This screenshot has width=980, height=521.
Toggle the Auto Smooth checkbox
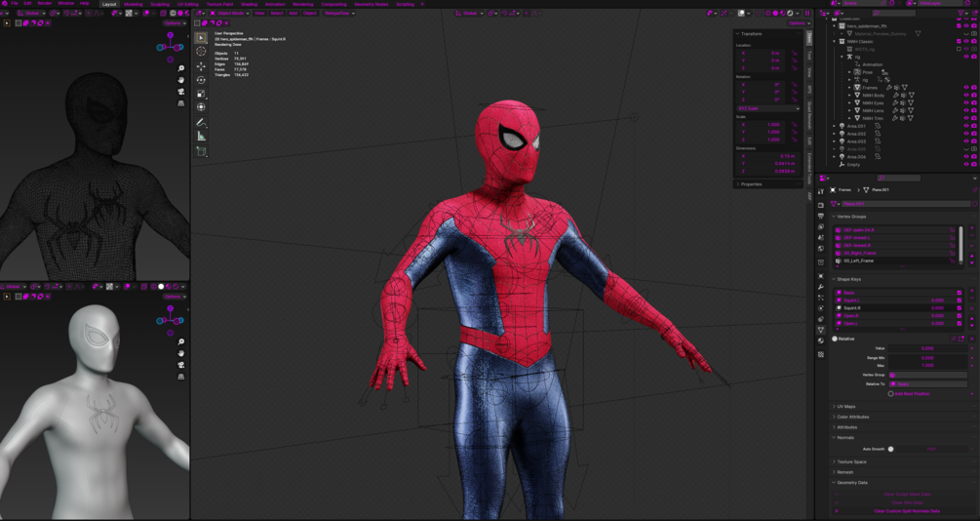pyautogui.click(x=890, y=449)
